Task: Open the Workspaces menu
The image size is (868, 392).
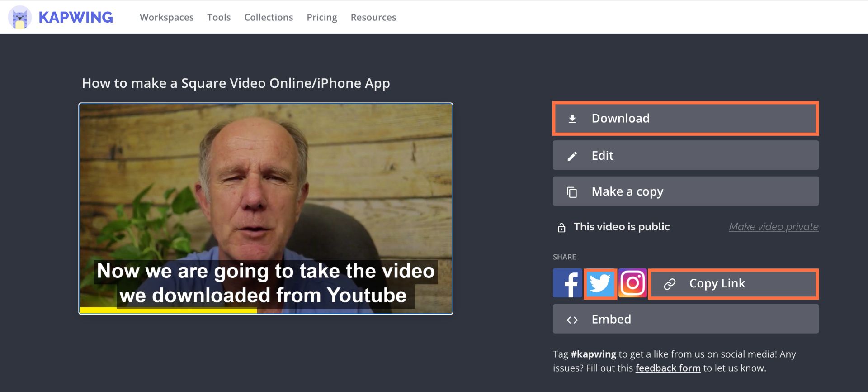Action: [x=166, y=17]
